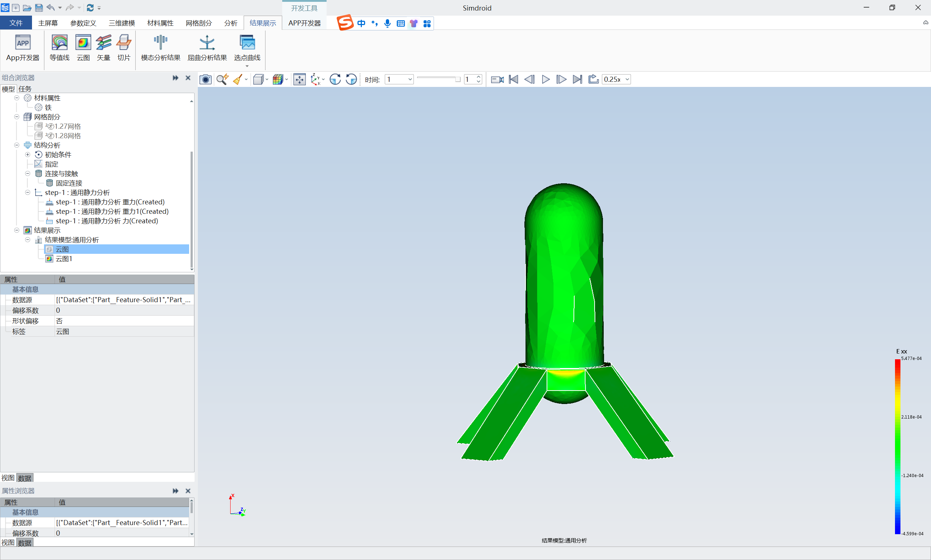The image size is (931, 560).
Task: Click the refresh icon in quick access toolbar
Action: (x=90, y=8)
